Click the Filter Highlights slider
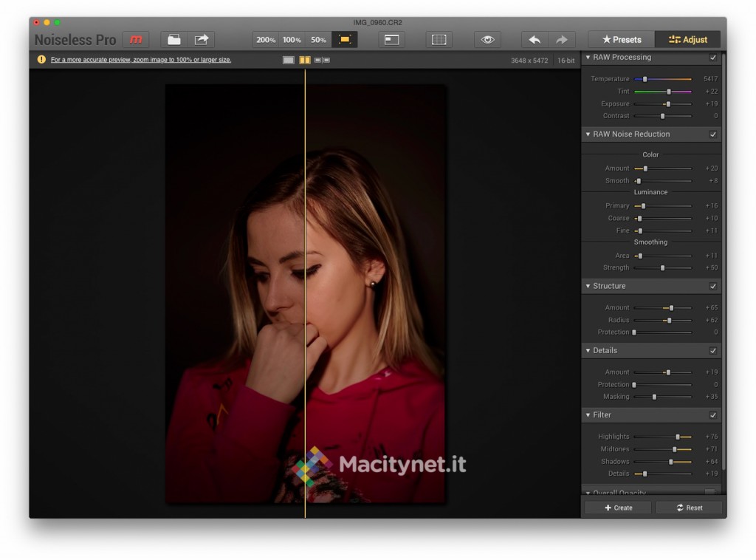This screenshot has width=756, height=560. [663, 437]
